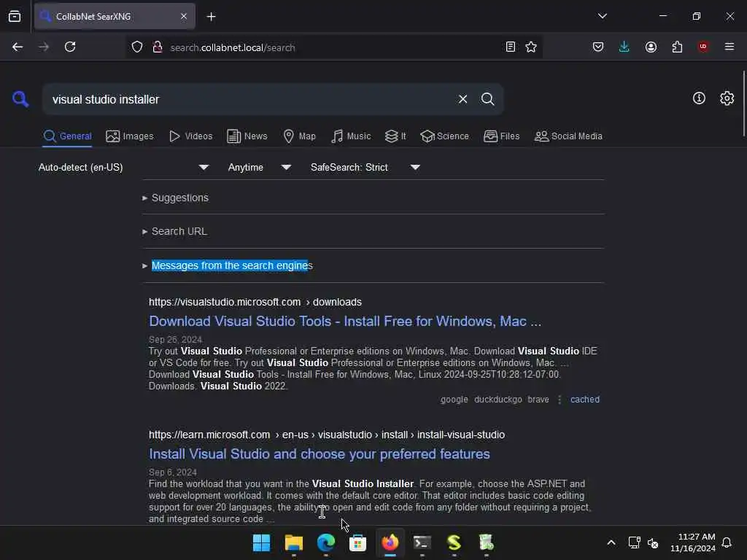Switch to the Science category

(x=444, y=136)
